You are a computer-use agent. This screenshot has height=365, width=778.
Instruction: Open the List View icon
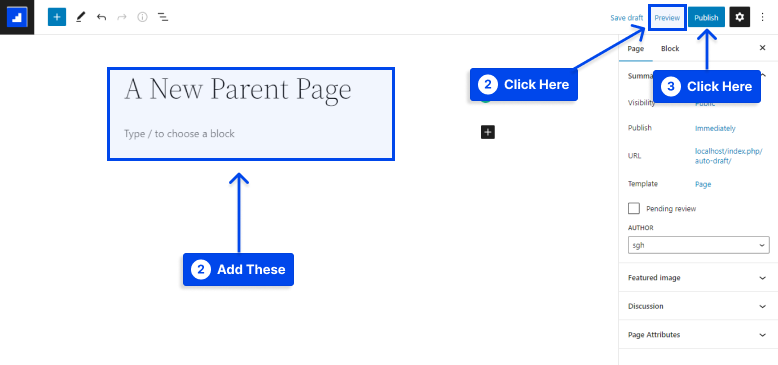[163, 17]
